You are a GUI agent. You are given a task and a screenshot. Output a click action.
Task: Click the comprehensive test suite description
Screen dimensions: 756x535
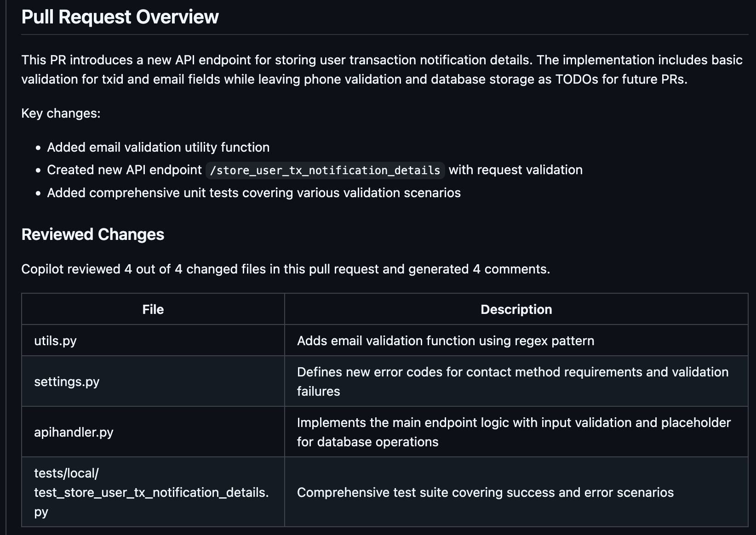(485, 492)
